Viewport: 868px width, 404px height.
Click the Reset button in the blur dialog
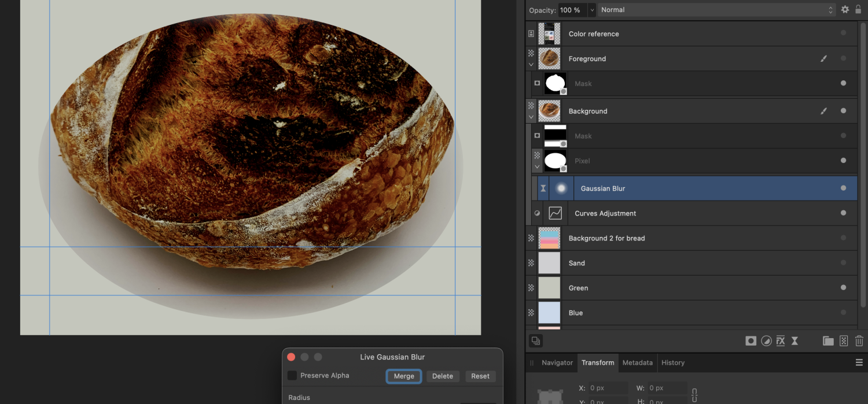tap(480, 376)
